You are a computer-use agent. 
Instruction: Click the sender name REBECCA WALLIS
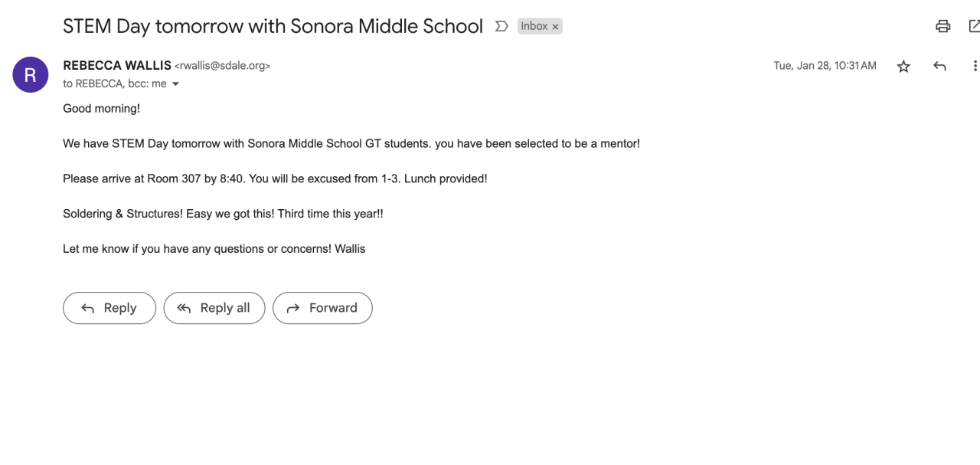tap(117, 66)
